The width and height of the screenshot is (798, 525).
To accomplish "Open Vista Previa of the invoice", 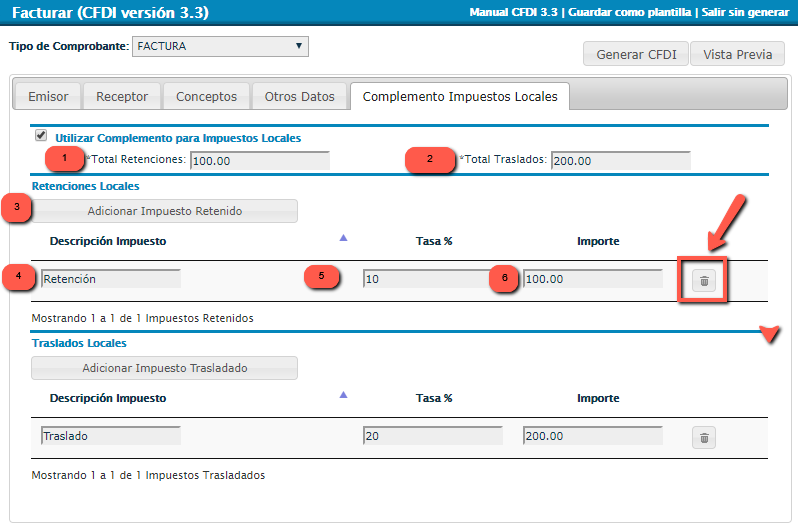I will coord(737,54).
